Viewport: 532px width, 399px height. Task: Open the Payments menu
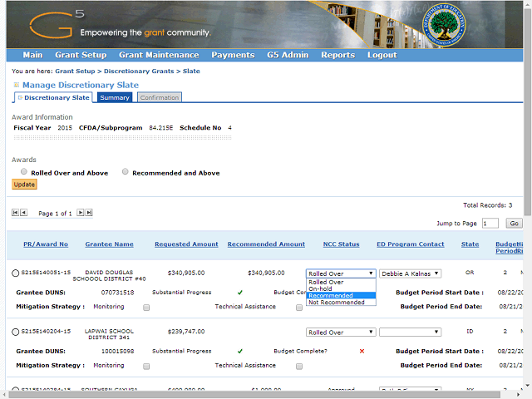tap(233, 55)
